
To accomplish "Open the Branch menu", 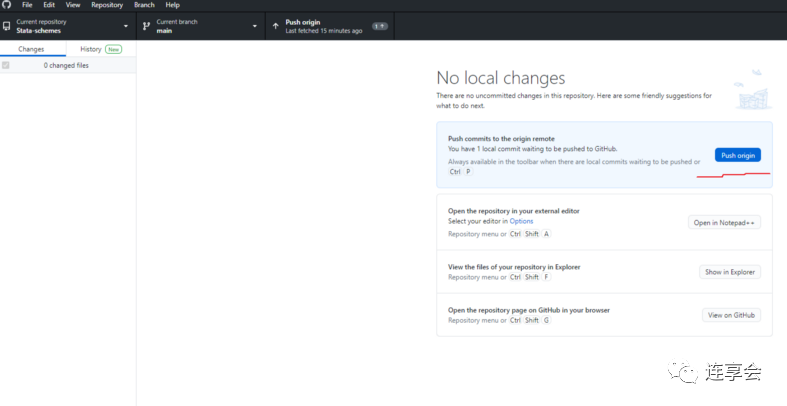I will coord(145,5).
